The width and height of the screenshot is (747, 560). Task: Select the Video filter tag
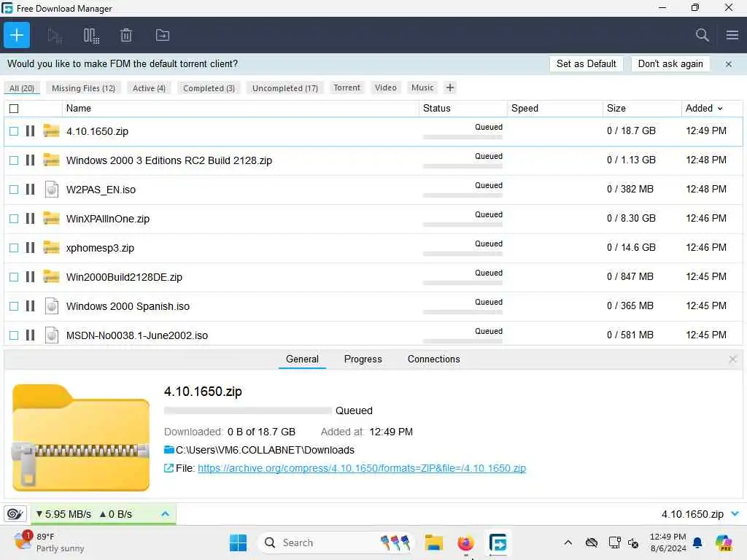pyautogui.click(x=385, y=87)
